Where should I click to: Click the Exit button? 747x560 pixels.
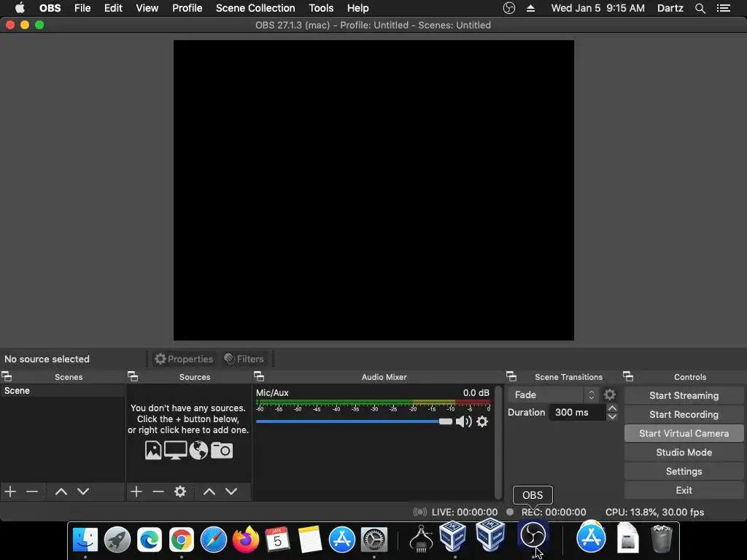click(x=684, y=490)
